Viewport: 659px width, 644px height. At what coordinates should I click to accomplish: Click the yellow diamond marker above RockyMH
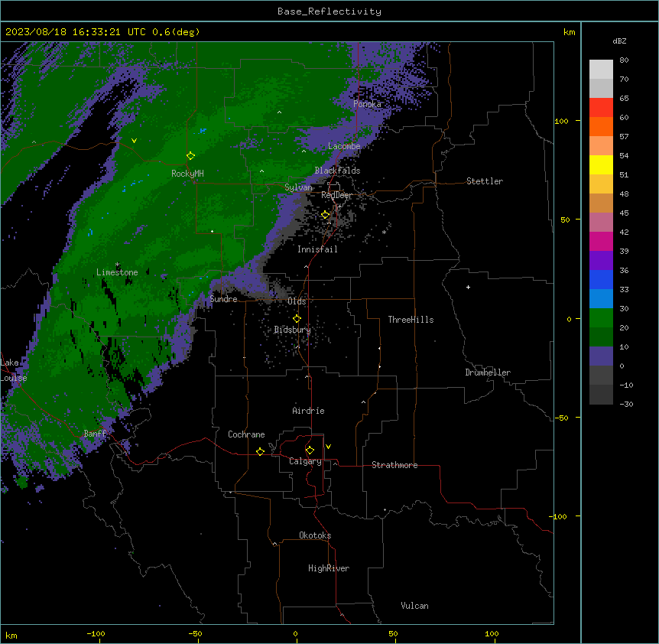pyautogui.click(x=190, y=156)
